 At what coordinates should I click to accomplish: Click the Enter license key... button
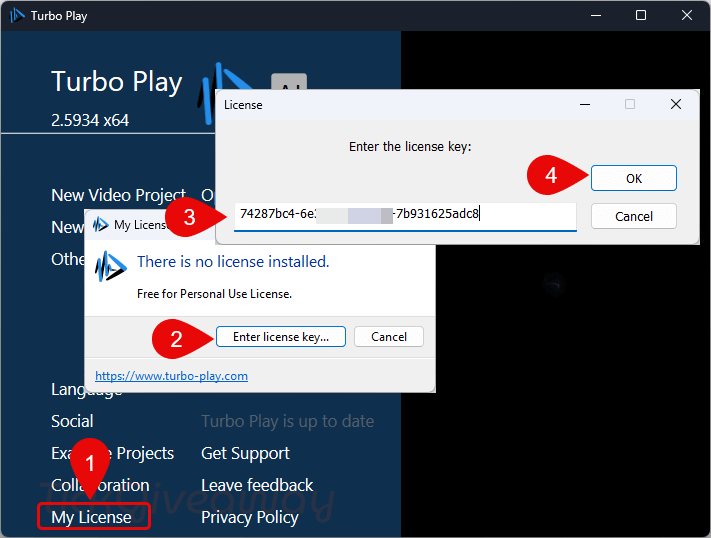[x=281, y=337]
